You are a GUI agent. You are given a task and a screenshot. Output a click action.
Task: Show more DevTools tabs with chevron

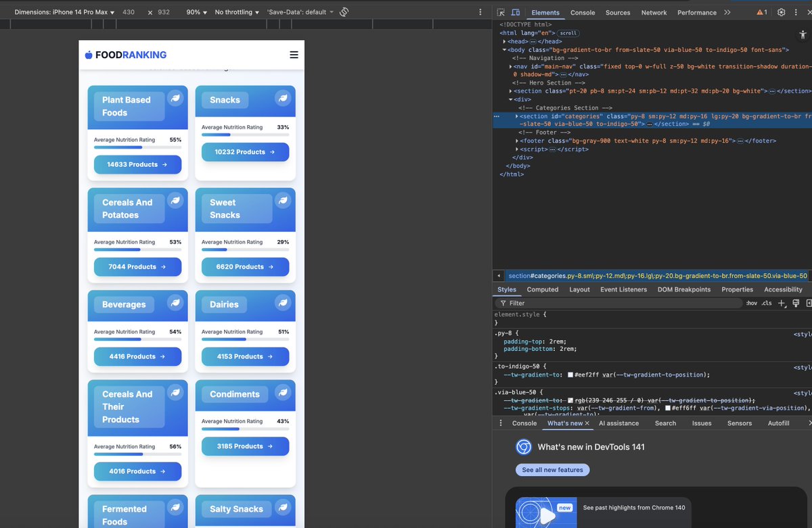(727, 12)
